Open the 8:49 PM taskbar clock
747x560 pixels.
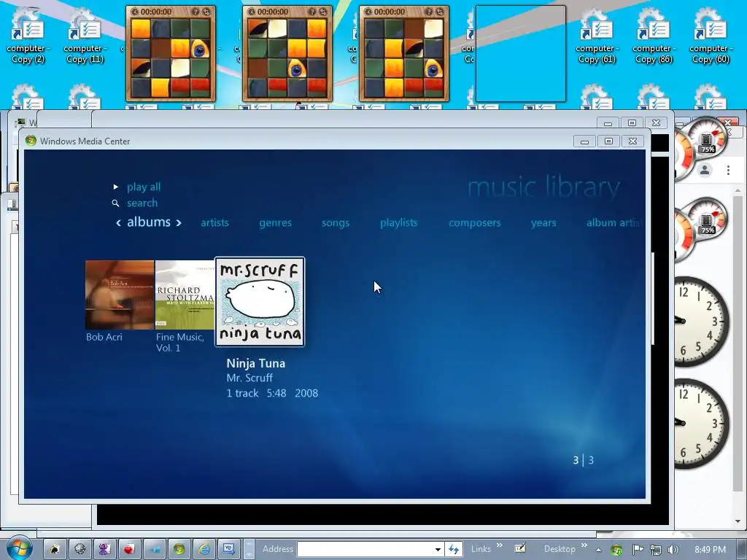[710, 550]
